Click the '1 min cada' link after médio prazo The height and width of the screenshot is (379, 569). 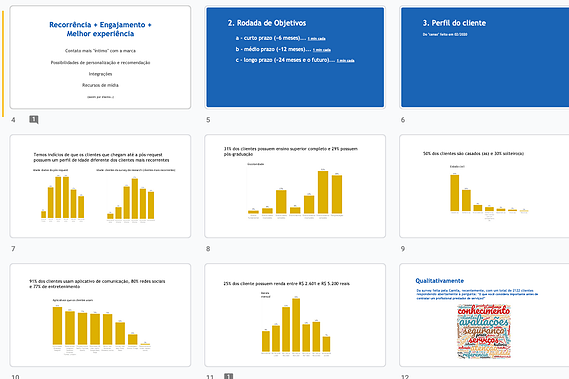322,50
